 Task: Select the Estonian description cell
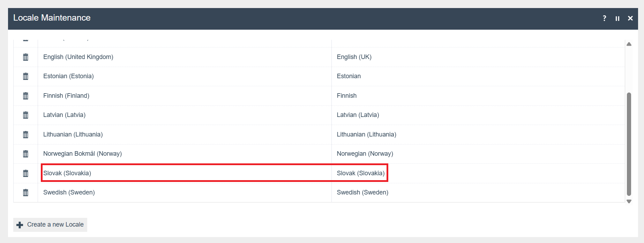point(349,76)
